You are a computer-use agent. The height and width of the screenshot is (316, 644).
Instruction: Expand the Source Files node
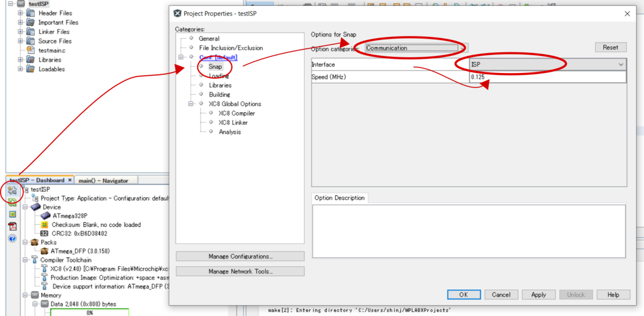click(20, 41)
